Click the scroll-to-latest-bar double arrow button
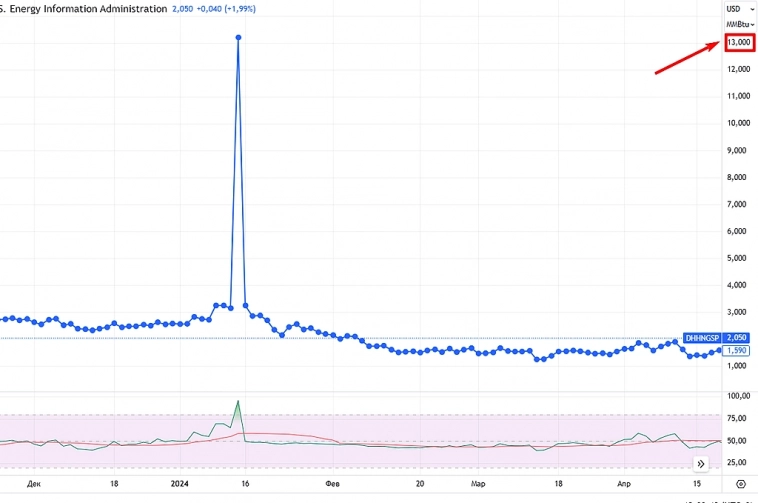This screenshot has width=758, height=503. point(701,463)
